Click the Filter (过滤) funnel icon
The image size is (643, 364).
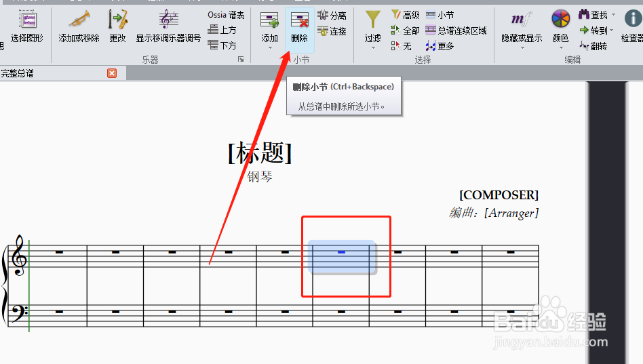tap(373, 20)
